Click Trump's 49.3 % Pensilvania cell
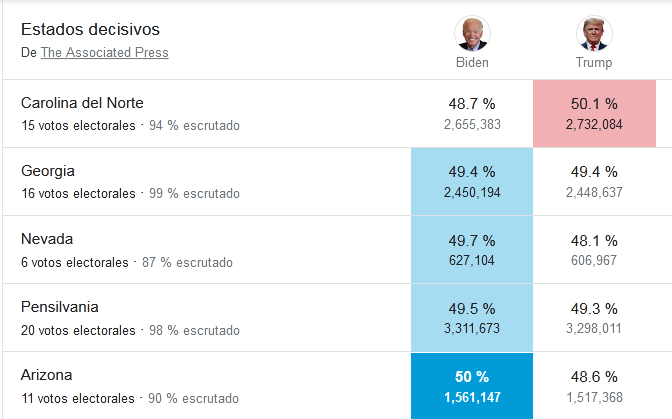672x419 pixels. click(x=594, y=317)
